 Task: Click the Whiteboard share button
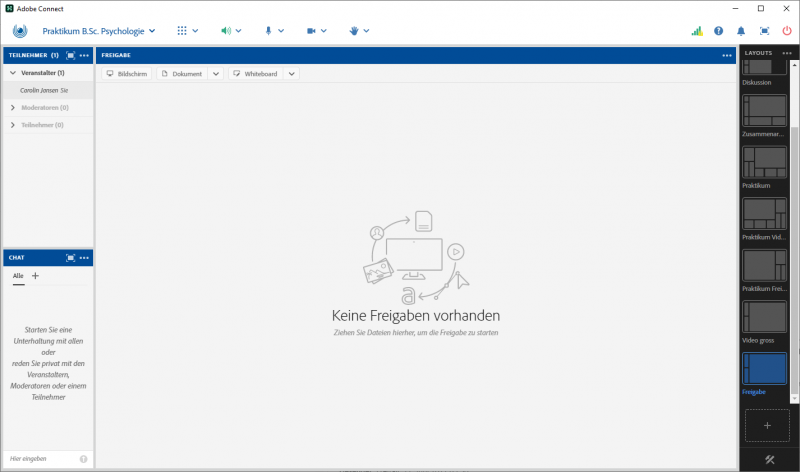tap(256, 74)
